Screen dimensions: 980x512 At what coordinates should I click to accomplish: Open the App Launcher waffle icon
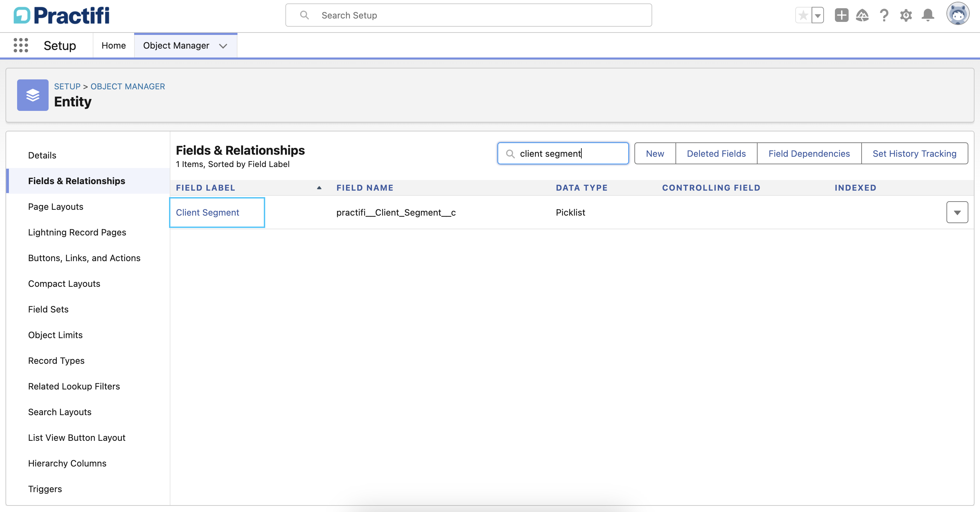pyautogui.click(x=21, y=45)
